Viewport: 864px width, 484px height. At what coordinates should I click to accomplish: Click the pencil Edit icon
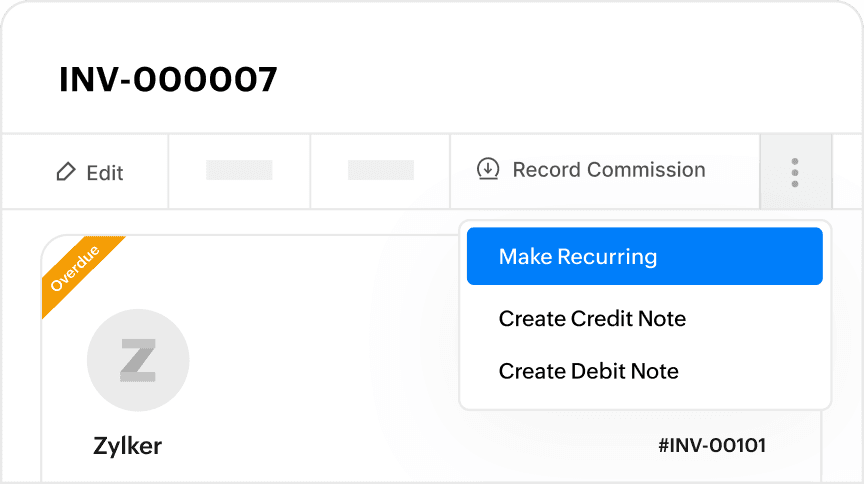pyautogui.click(x=66, y=172)
